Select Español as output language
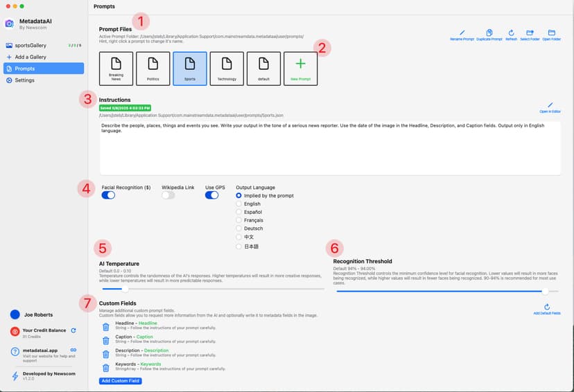Image resolution: width=574 pixels, height=392 pixels. click(x=240, y=212)
